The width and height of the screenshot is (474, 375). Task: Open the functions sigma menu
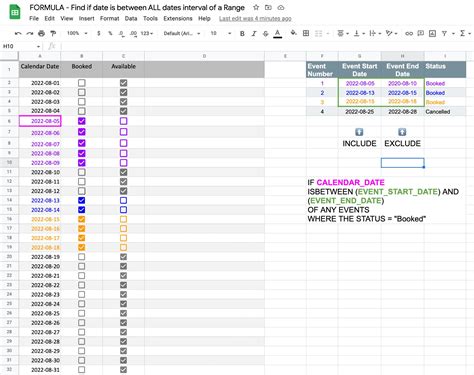click(462, 33)
